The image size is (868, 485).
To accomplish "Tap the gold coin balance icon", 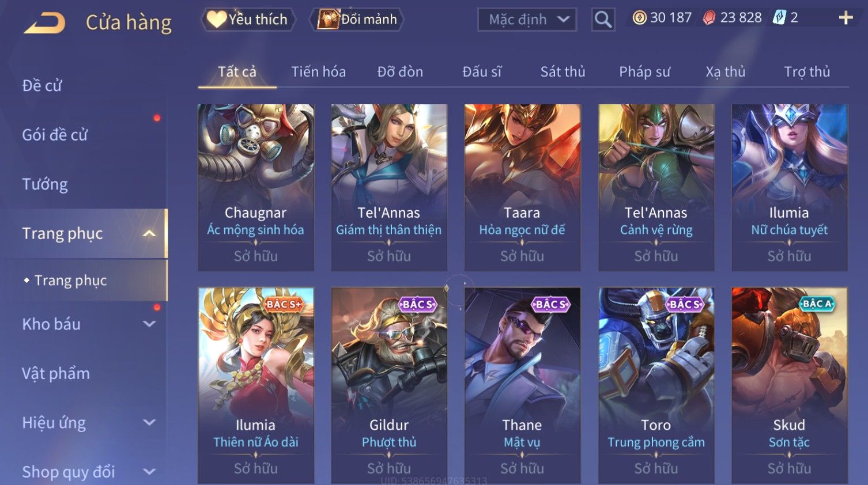I will click(x=639, y=18).
